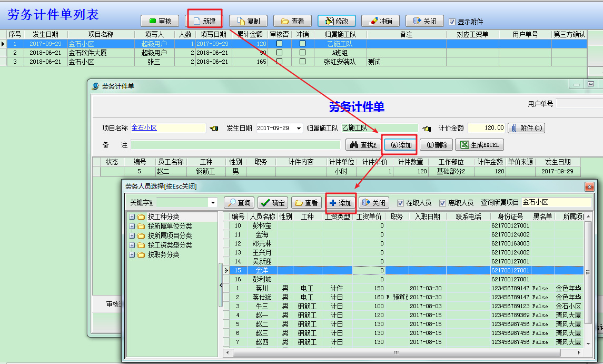Image resolution: width=603 pixels, height=364 pixels.
Task: Click the 计价金额 field showing 120.00
Action: (486, 128)
